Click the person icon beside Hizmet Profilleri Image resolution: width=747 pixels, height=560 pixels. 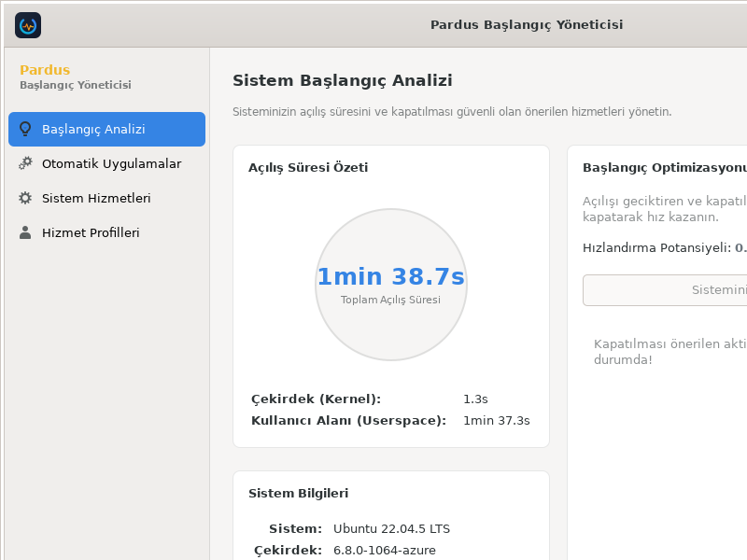click(x=25, y=232)
